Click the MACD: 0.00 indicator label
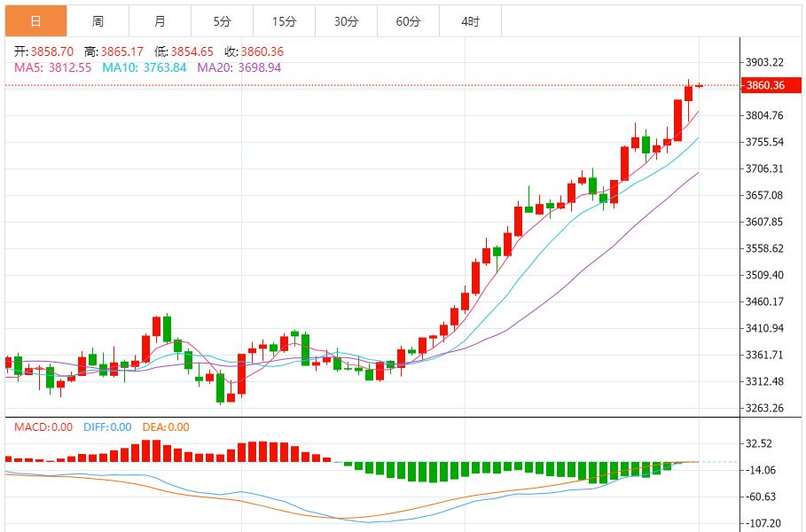Viewport: 806px width, 532px height. pos(43,427)
